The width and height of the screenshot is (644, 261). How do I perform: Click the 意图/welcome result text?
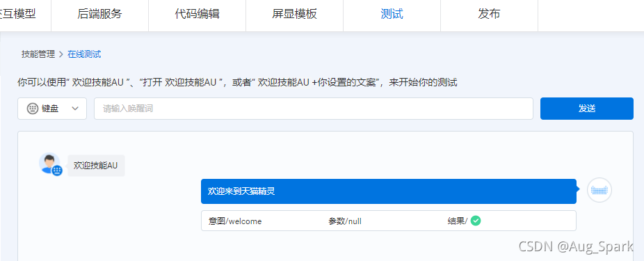tap(235, 221)
